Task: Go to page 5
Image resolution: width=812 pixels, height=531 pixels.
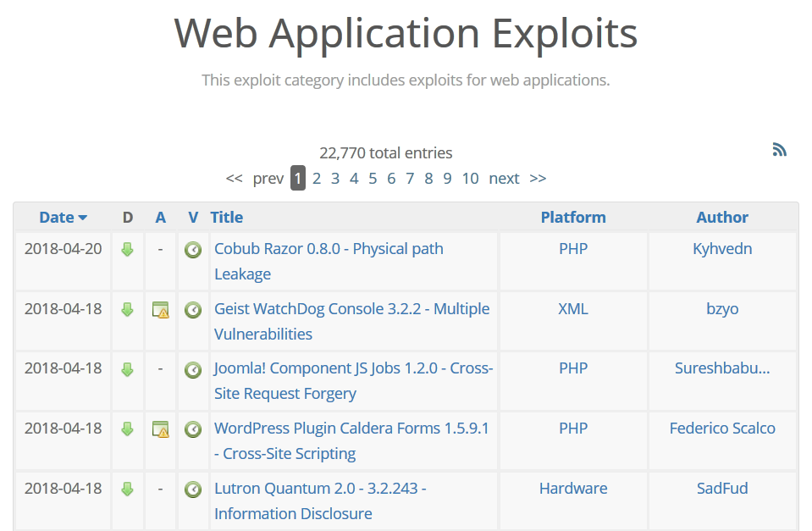Action: point(373,178)
